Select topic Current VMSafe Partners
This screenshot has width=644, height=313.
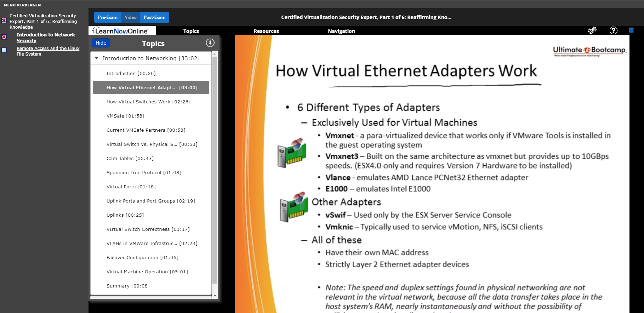tap(151, 130)
